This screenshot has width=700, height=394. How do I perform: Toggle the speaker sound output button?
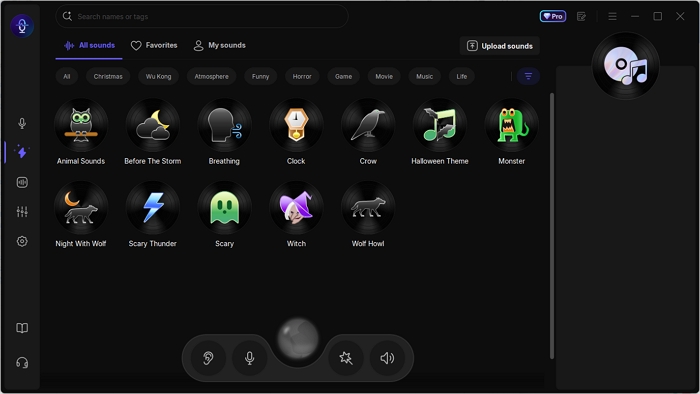tap(387, 358)
